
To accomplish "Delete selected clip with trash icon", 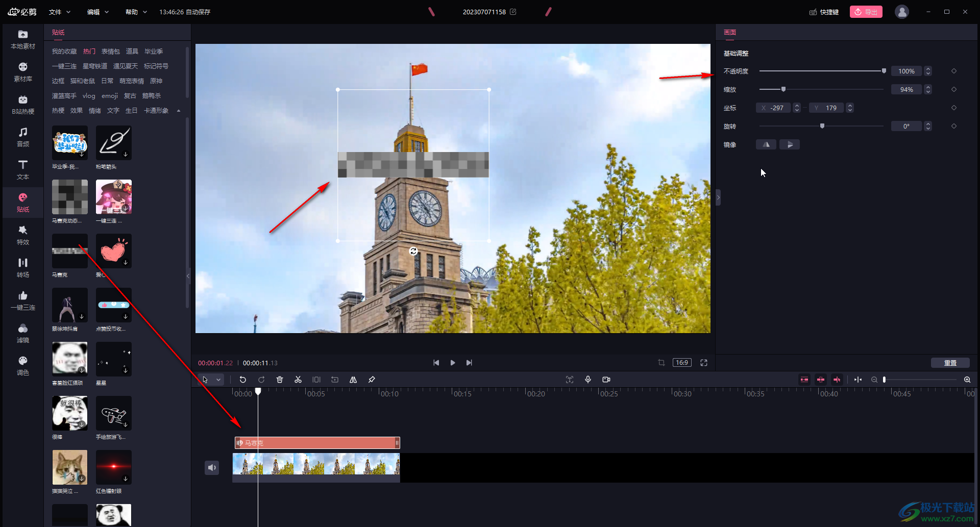I will click(x=280, y=380).
